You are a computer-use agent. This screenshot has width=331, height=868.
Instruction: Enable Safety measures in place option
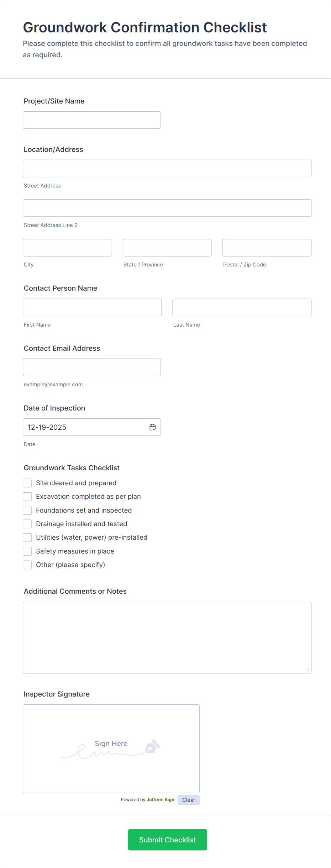[27, 551]
